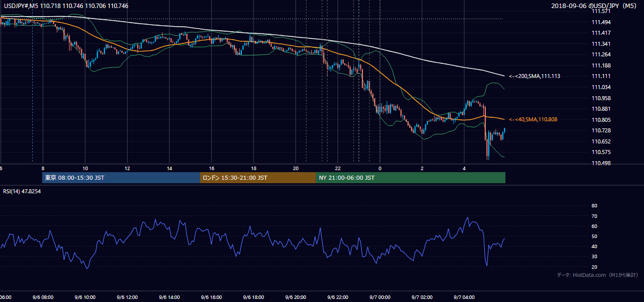Click RSI scale value 60
Screen dimensions: 644x302
click(594, 226)
